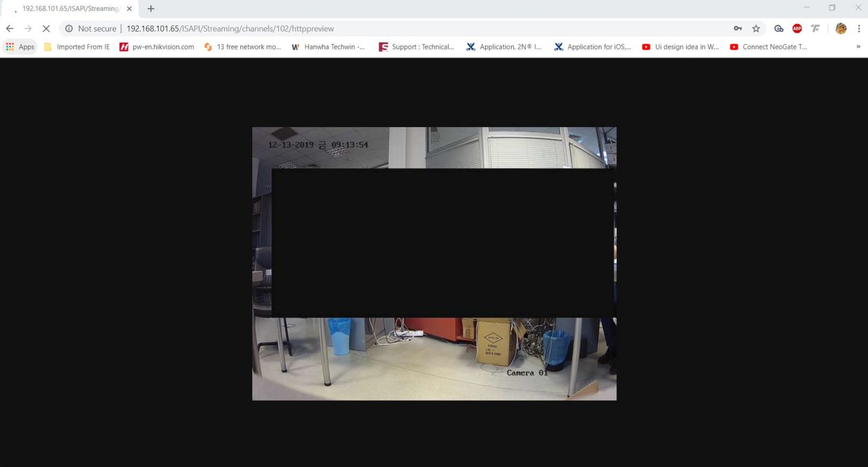The width and height of the screenshot is (868, 467).
Task: Select the 192.168.101.65 streaming tab
Action: coord(69,9)
